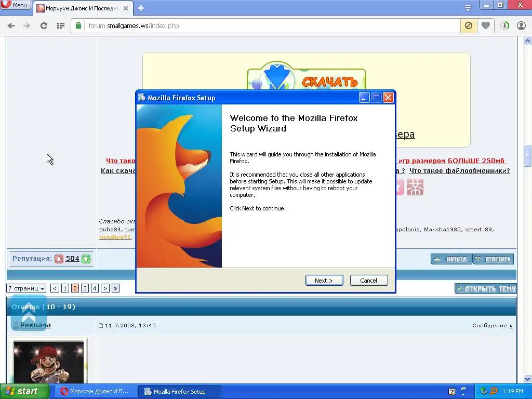532x399 pixels.
Task: Decrease reputation with red arrow
Action: (59, 259)
